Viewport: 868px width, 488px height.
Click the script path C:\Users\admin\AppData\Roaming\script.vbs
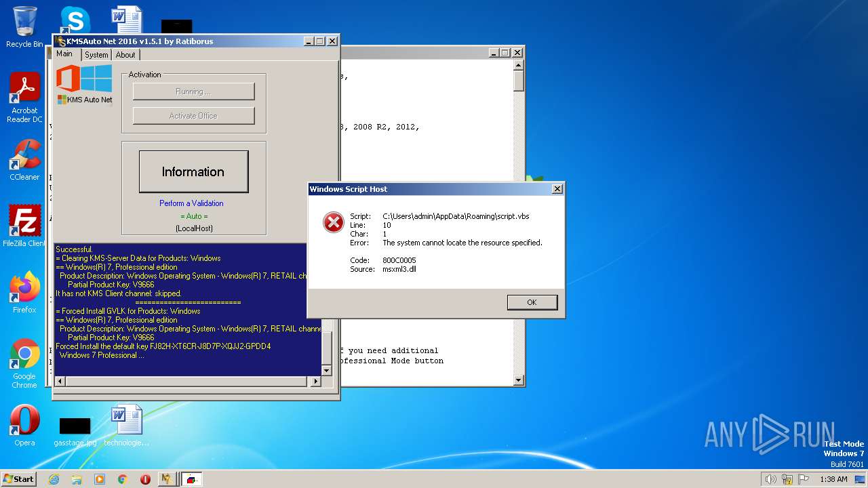click(x=456, y=216)
